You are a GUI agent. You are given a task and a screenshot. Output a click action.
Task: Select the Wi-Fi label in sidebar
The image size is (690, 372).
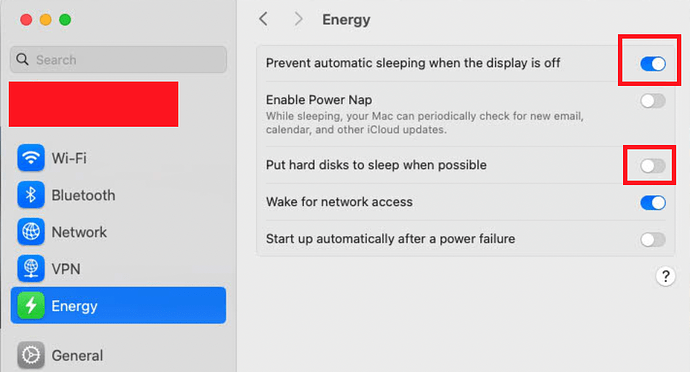click(69, 158)
